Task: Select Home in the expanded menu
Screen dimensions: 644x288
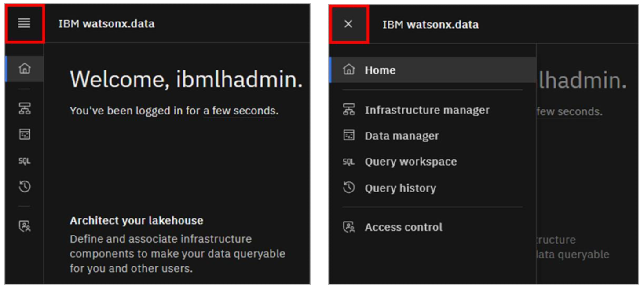Action: [433, 70]
